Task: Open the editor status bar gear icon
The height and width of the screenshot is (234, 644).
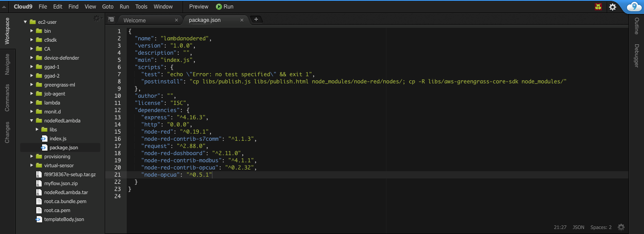Action: click(621, 227)
